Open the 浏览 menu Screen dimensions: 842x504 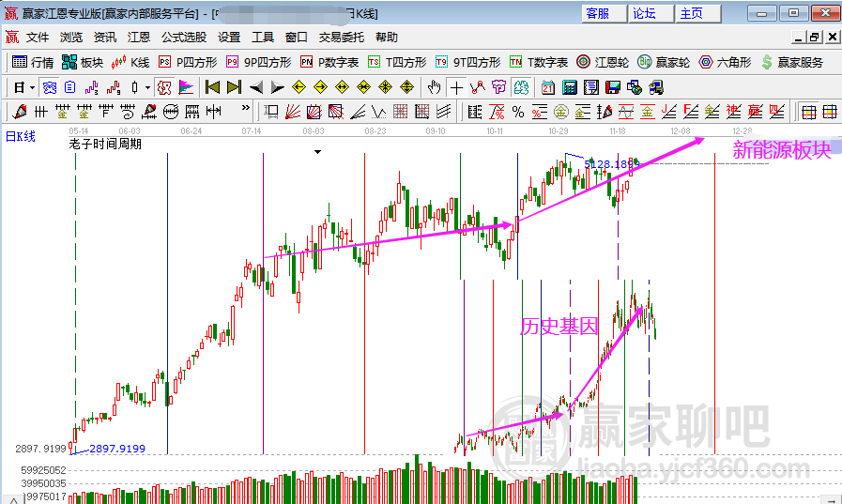[71, 37]
